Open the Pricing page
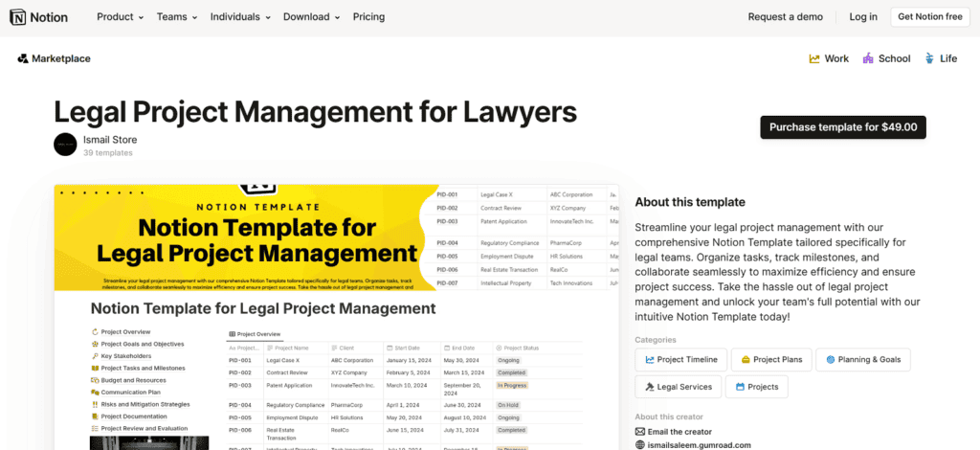 [x=368, y=17]
